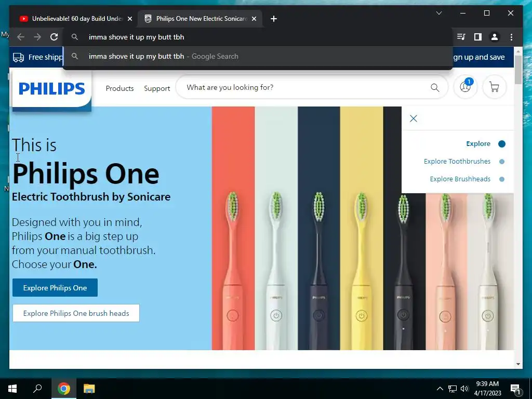Open File Explorer from taskbar
This screenshot has width=532, height=399.
point(89,389)
